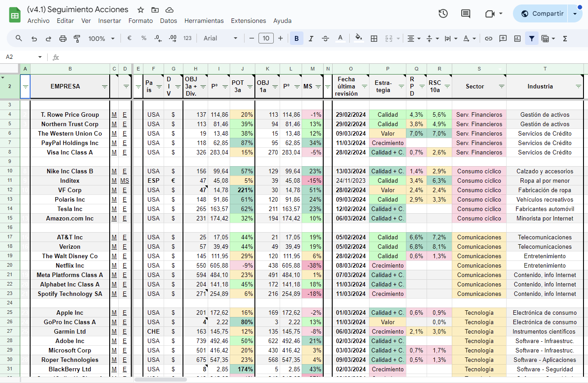Toggle filter on Industria column header
The width and height of the screenshot is (588, 383).
(x=579, y=87)
